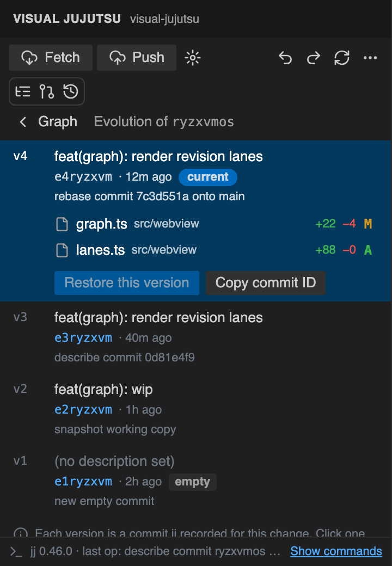The image size is (392, 566).
Task: Select the v3 version row title
Action: coord(158,318)
